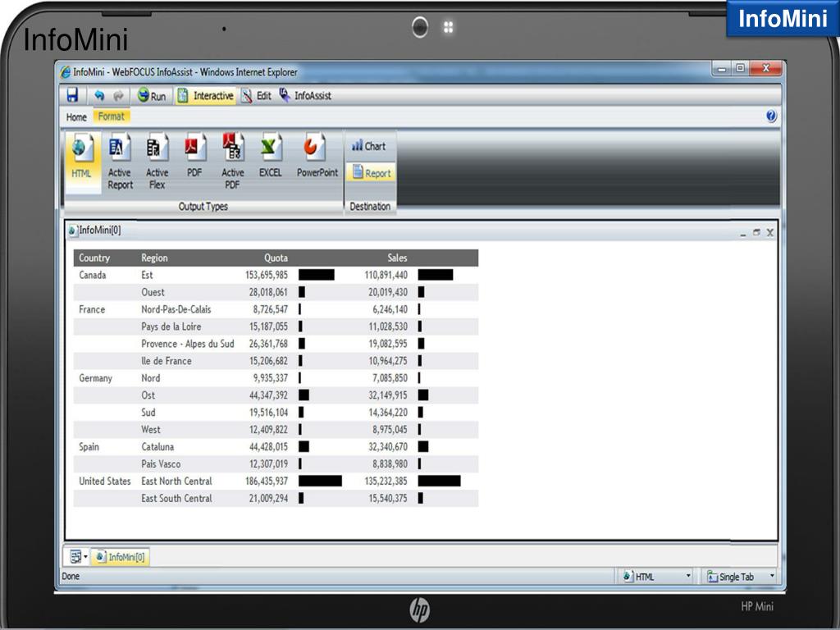Click quota value 44,428,015
This screenshot has width=840, height=630.
268,447
